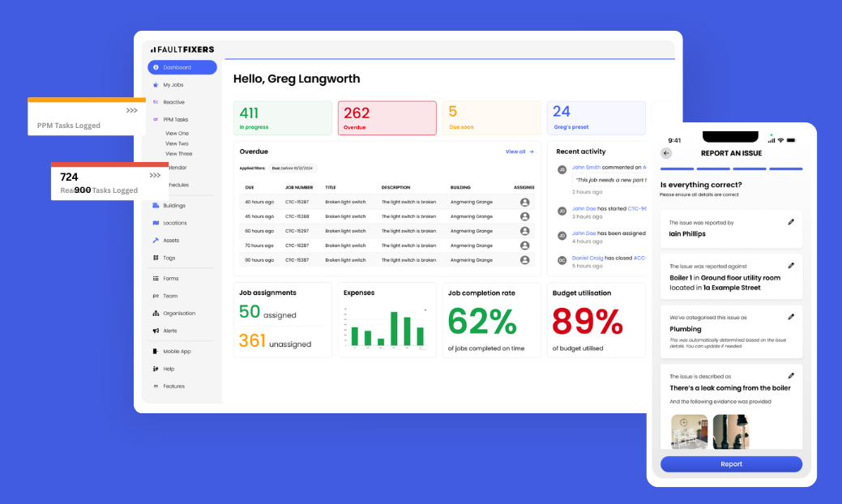
Task: Tap the back arrow on Report an Issue
Action: 666,153
